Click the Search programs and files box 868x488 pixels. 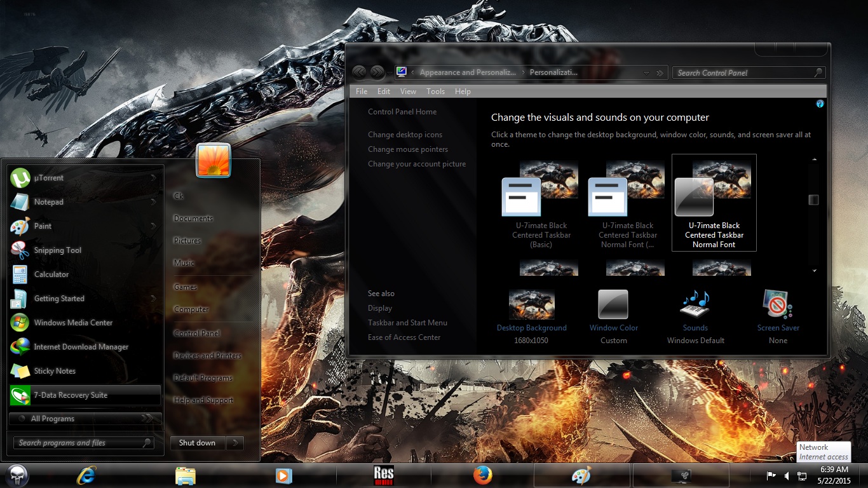(83, 443)
